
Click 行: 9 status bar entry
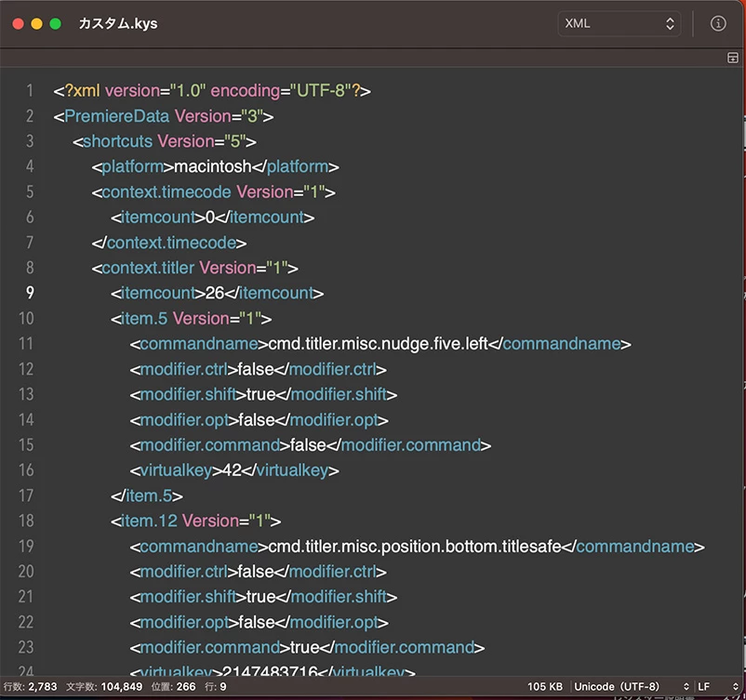(216, 687)
